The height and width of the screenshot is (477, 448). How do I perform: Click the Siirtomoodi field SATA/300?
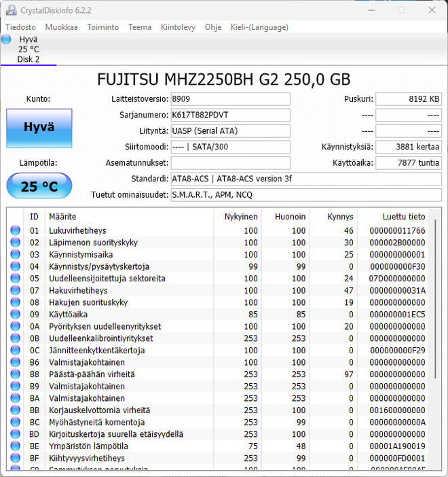click(230, 147)
